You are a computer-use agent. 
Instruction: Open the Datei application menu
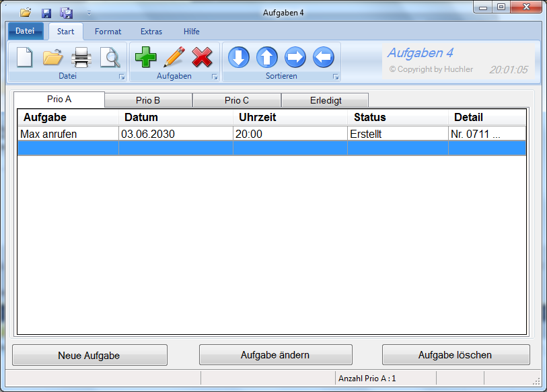click(x=25, y=31)
